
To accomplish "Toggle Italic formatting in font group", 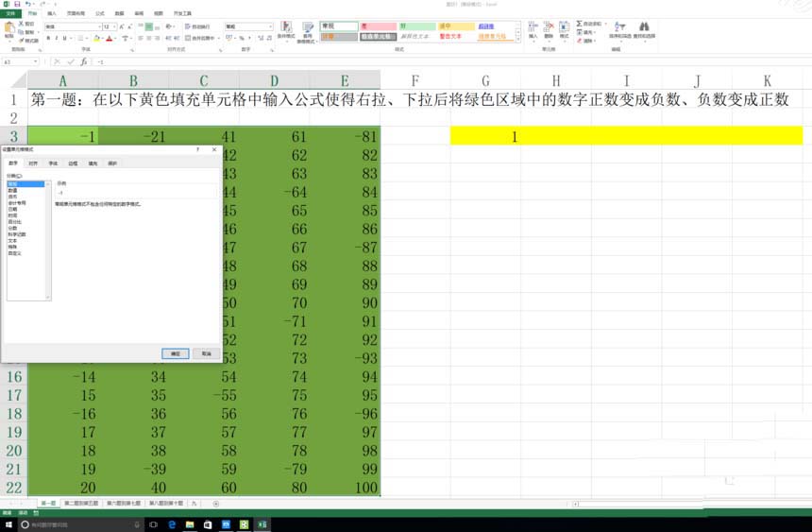I will click(56, 39).
